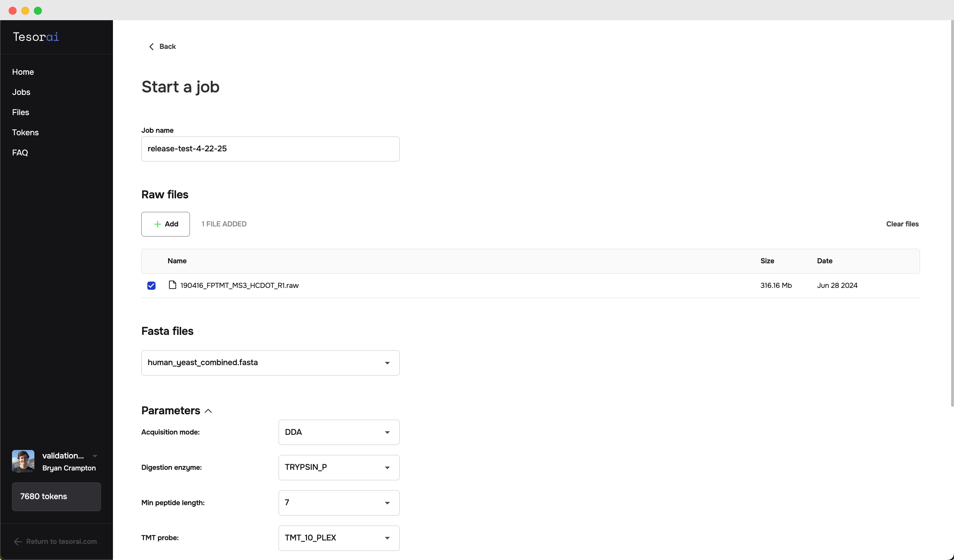This screenshot has height=560, width=954.
Task: Click the 316.16 Mb size cell
Action: (776, 285)
